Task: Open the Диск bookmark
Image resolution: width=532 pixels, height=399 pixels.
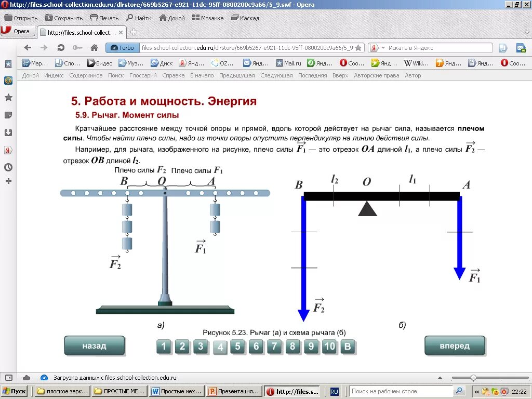Action: (x=162, y=63)
